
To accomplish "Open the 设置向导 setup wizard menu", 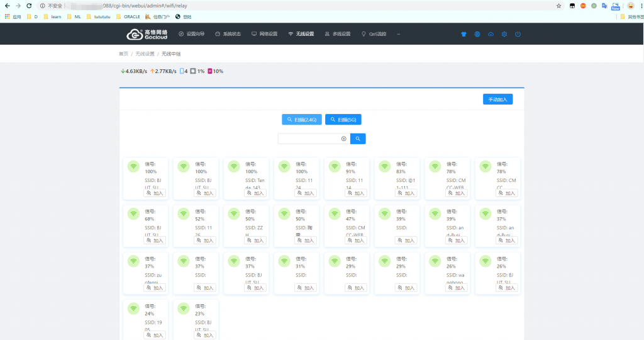I will tap(191, 34).
